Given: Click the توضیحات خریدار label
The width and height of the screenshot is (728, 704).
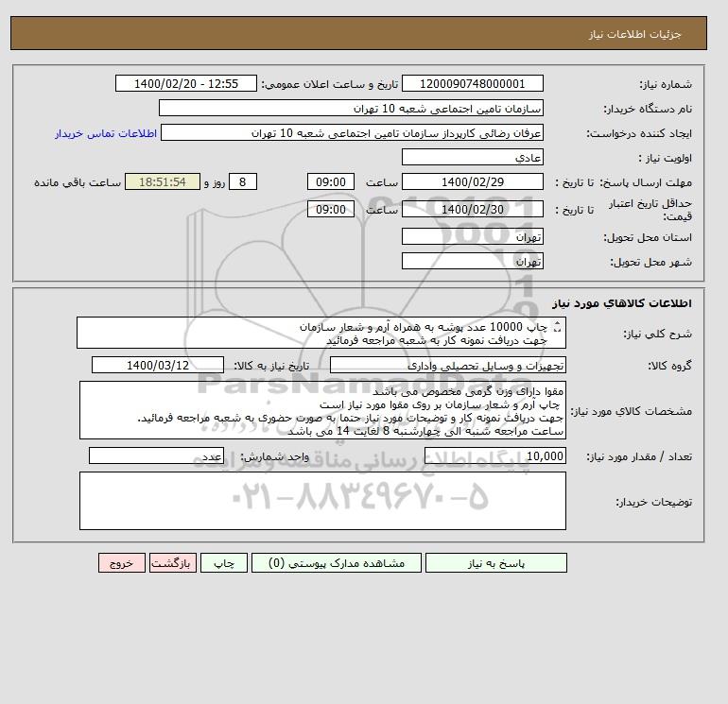Looking at the screenshot, I should point(653,502).
